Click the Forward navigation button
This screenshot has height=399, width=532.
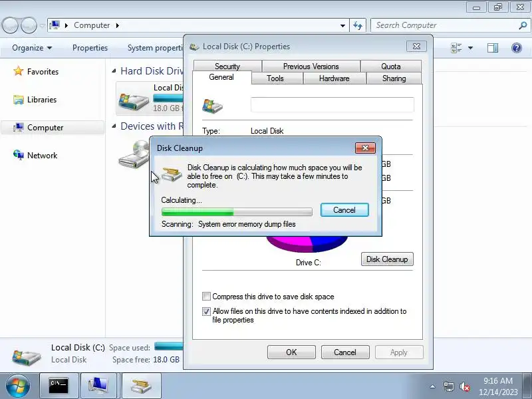pyautogui.click(x=29, y=25)
